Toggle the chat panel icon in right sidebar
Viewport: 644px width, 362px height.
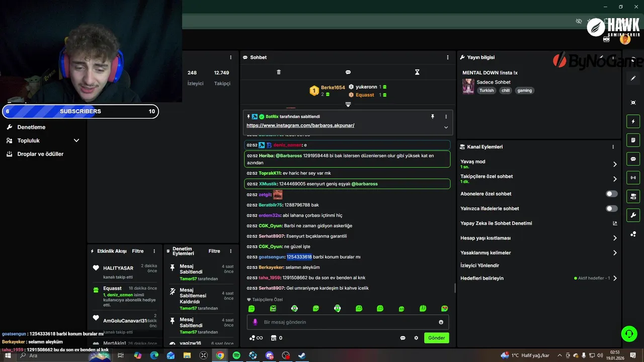(633, 159)
